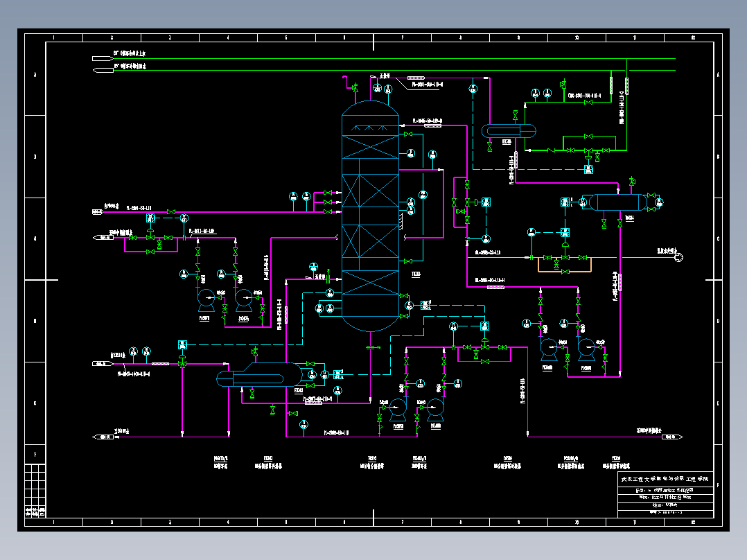The width and height of the screenshot is (747, 560).
Task: Click row marker A on the left border
Action: (x=35, y=75)
